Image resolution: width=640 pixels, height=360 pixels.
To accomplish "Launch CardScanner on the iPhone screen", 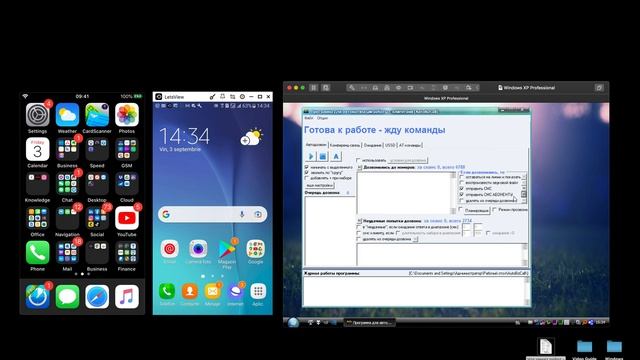I will (x=97, y=115).
